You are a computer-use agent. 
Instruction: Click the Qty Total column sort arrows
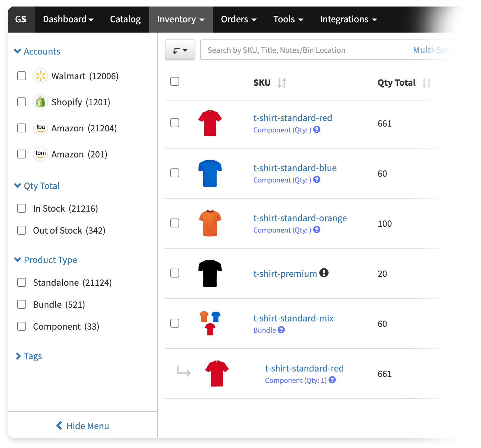[426, 83]
